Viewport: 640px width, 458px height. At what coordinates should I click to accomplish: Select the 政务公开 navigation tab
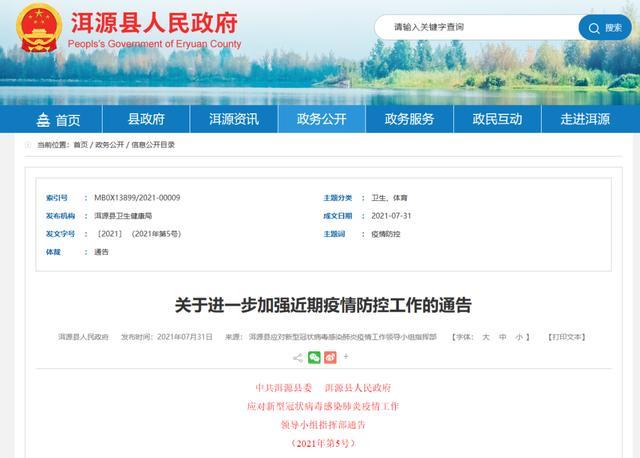point(321,119)
